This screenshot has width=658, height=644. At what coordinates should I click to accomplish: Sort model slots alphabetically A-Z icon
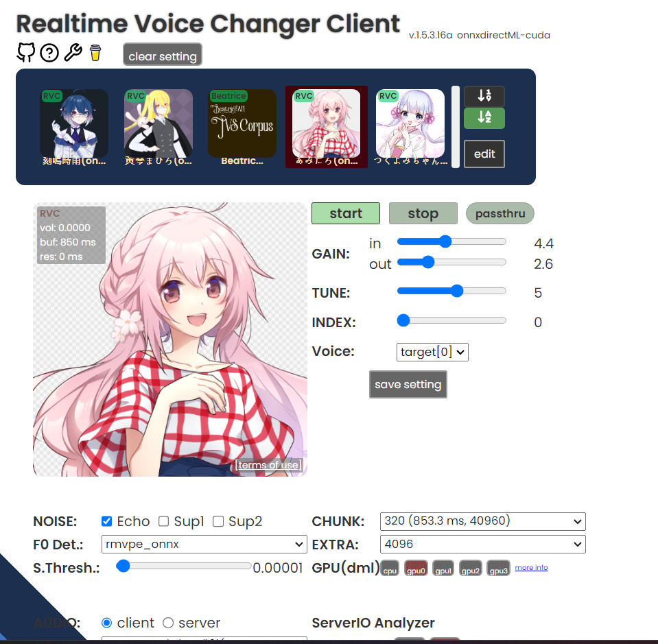[484, 118]
